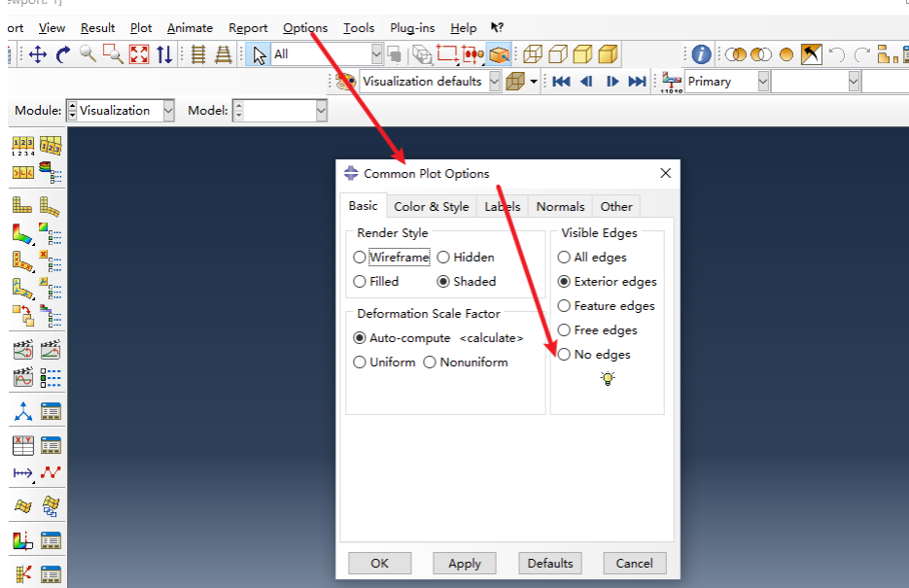This screenshot has width=909, height=588.
Task: Open the Options menu
Action: 305,28
